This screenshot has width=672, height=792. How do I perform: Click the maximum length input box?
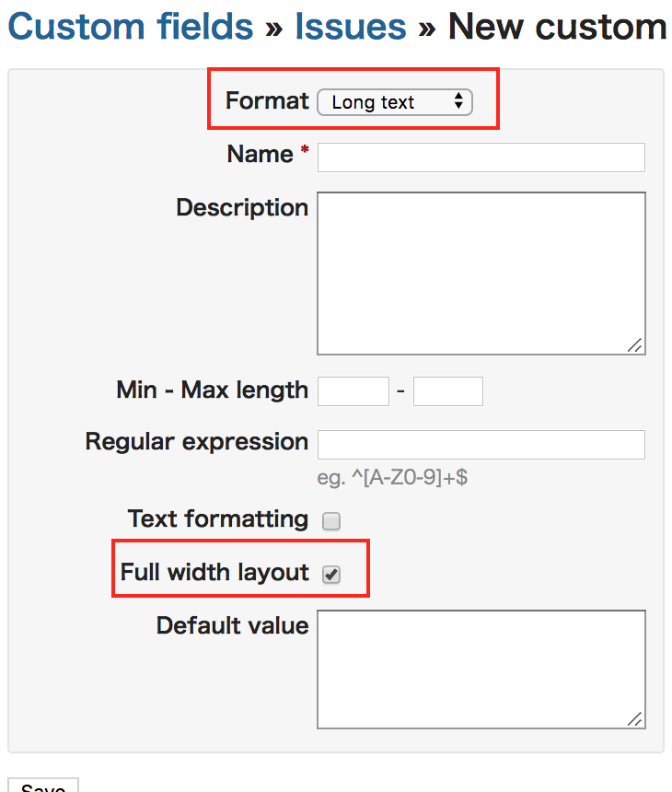[x=447, y=391]
